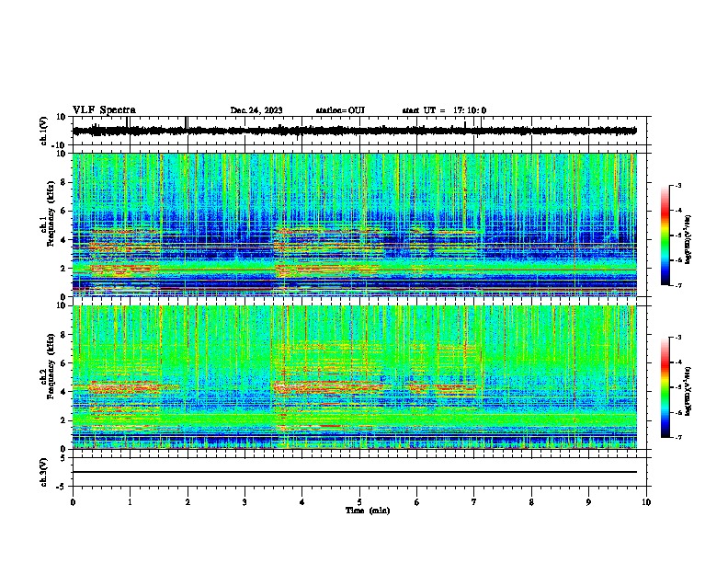Click the "station=OUJ" label
Screen dimensions: 728x563
340,110
